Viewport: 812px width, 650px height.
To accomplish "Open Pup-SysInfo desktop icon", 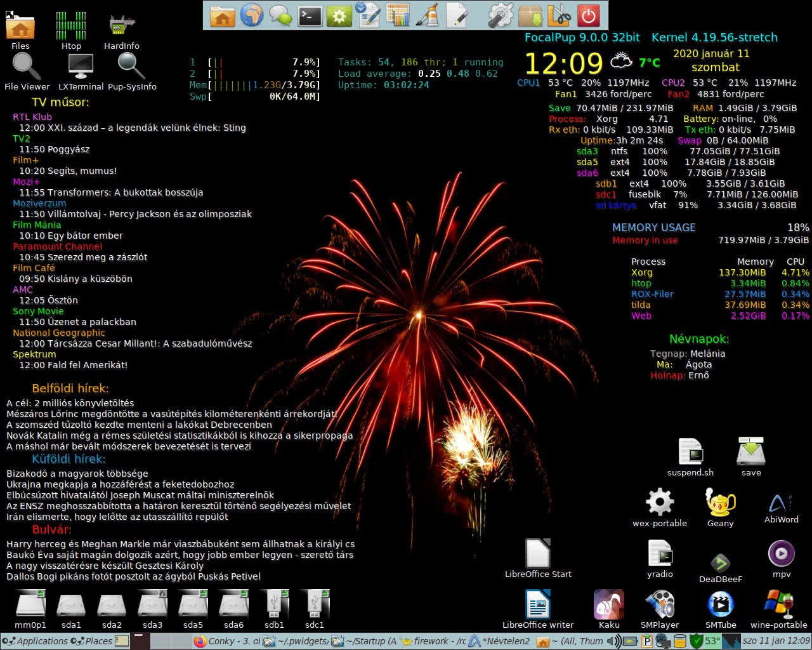I will click(132, 71).
